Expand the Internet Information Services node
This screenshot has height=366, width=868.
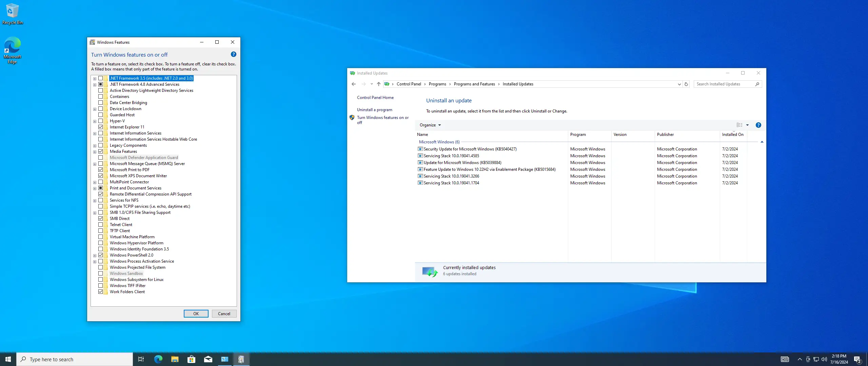tap(95, 134)
